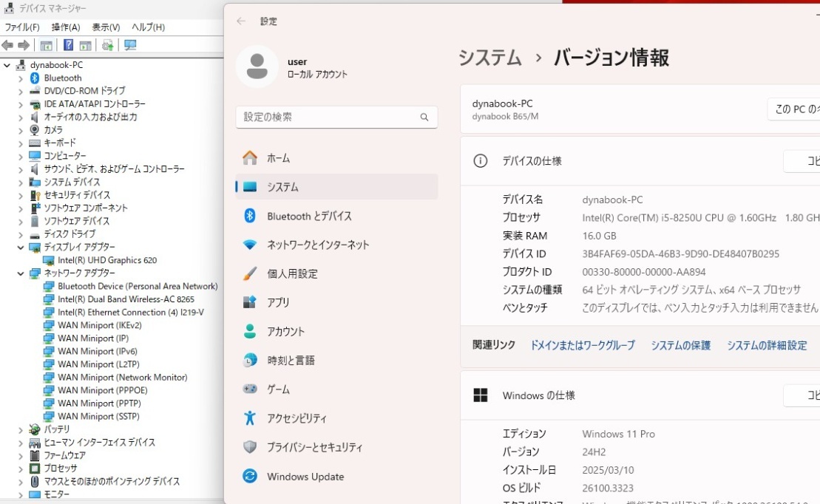
Task: Click the magnifier icon in Settings search box
Action: click(424, 117)
